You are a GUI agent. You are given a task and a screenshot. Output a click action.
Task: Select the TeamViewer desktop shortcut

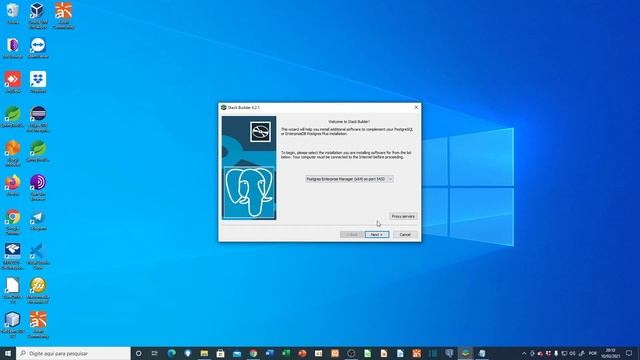[x=38, y=48]
